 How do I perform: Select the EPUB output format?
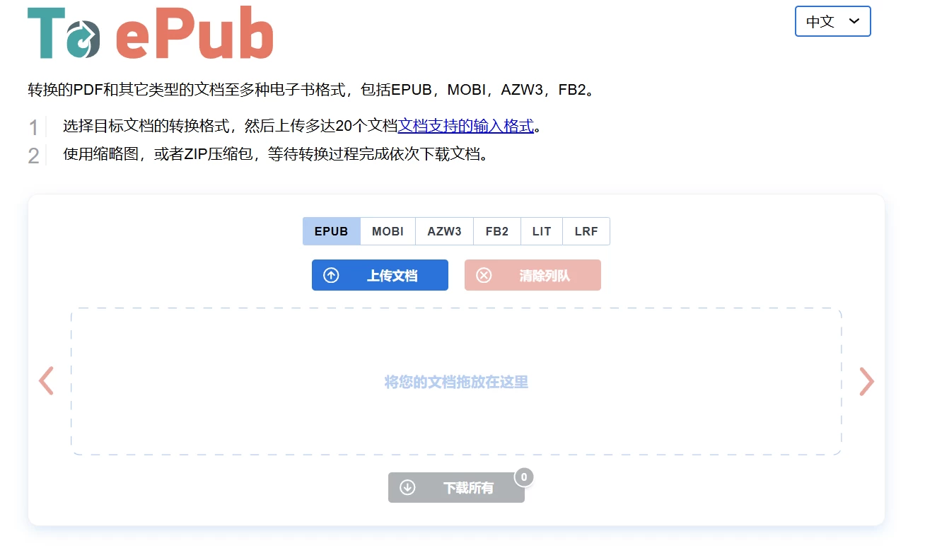pos(331,231)
